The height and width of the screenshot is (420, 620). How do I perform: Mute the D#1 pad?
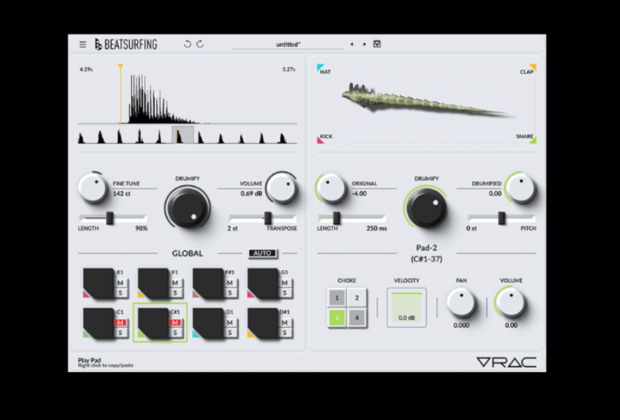pos(285,323)
